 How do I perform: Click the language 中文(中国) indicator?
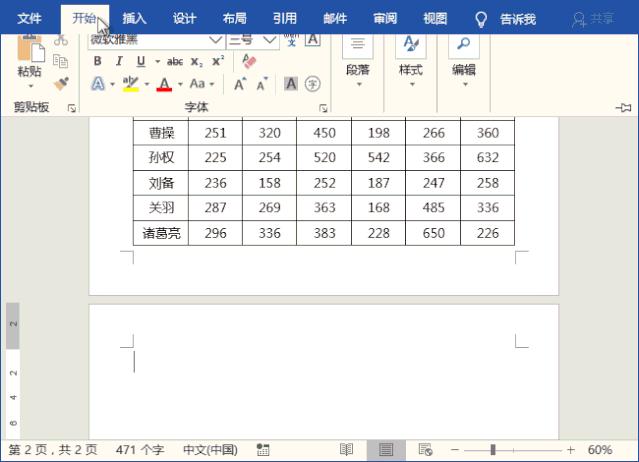(x=210, y=450)
